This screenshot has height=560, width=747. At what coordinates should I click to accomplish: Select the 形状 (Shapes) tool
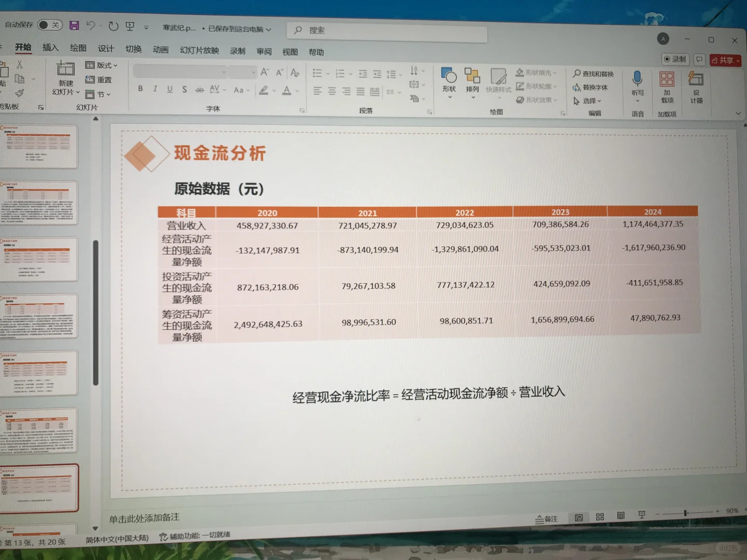point(448,83)
